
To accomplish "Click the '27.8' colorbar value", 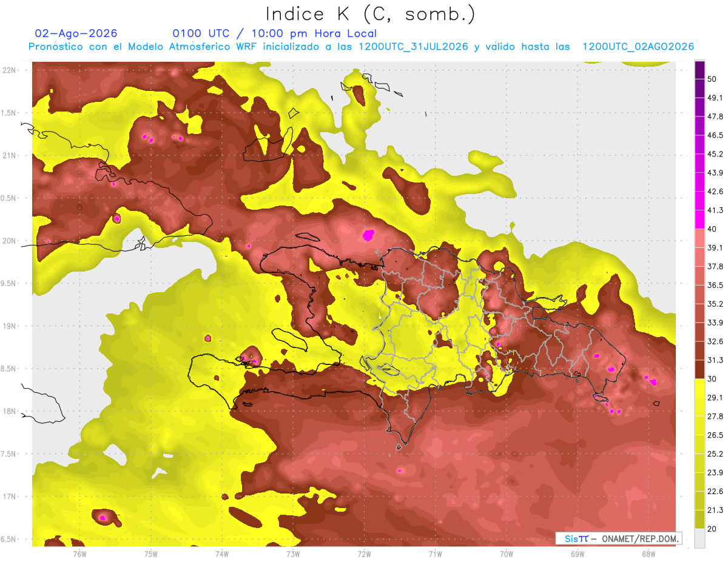I will (715, 416).
